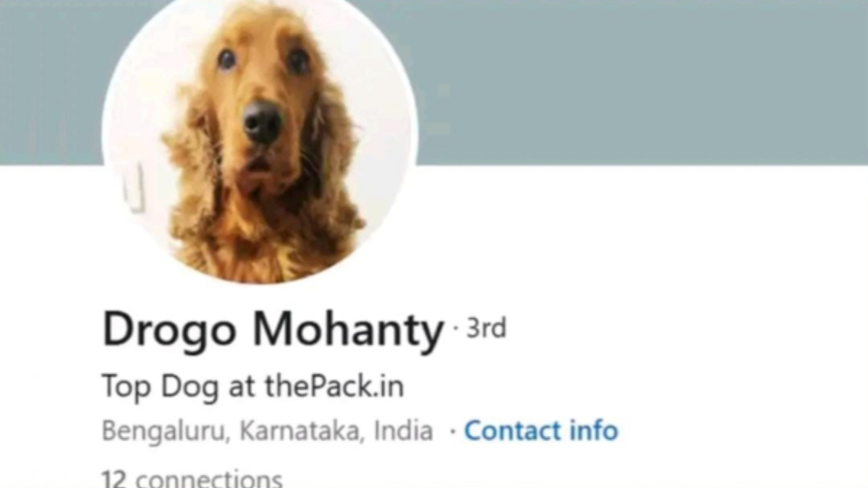Click the dot separator before 3rd

point(456,330)
